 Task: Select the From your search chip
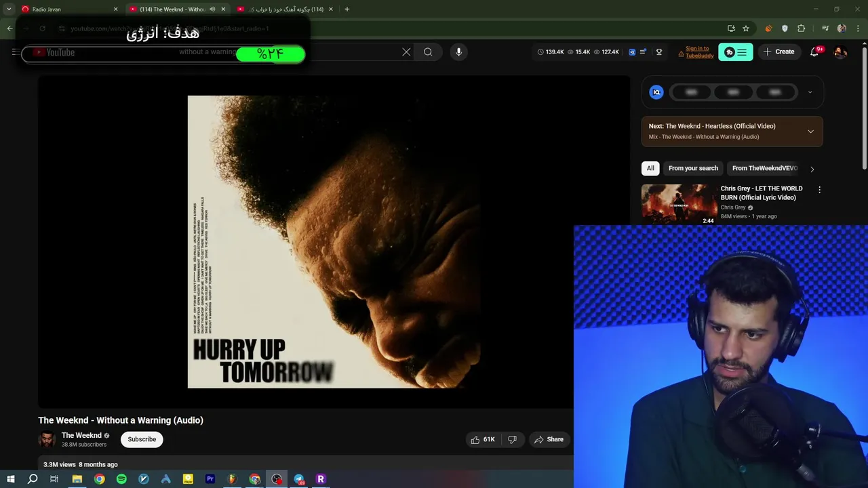693,168
